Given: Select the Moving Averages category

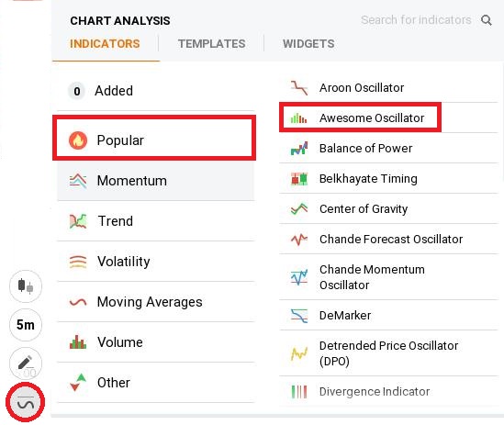Looking at the screenshot, I should [x=156, y=302].
